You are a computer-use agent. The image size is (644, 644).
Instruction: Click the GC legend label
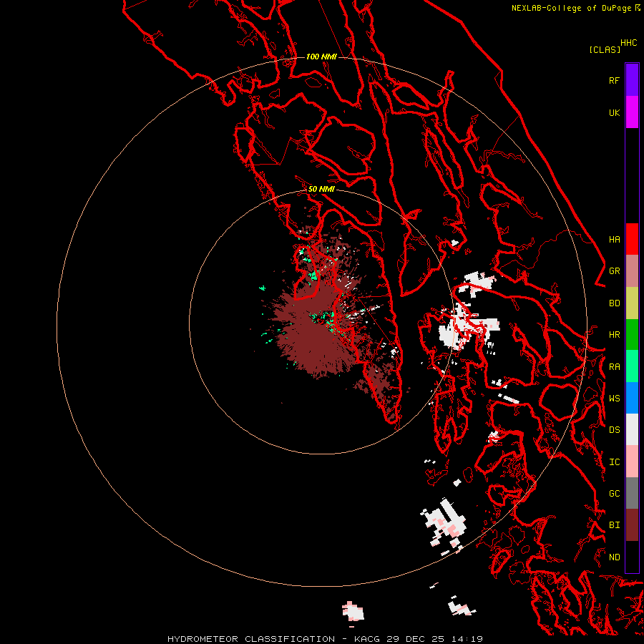pyautogui.click(x=614, y=493)
